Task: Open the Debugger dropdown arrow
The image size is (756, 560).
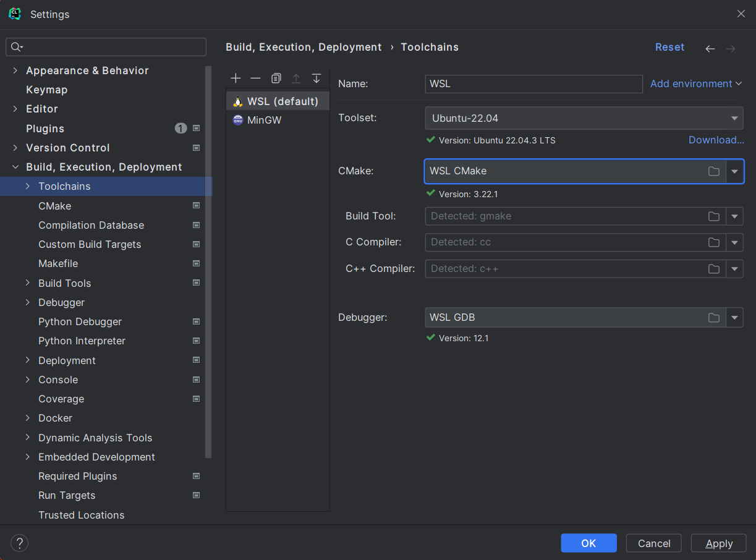Action: click(x=734, y=318)
